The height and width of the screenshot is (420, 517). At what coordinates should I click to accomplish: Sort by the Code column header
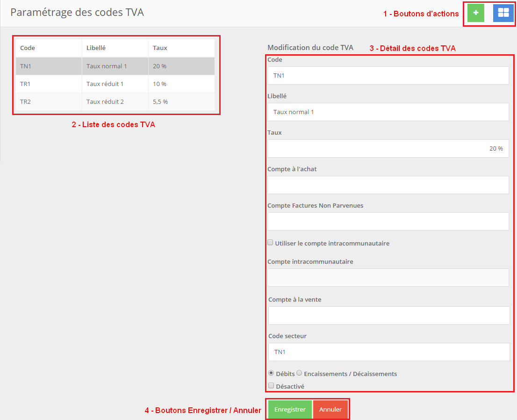28,48
